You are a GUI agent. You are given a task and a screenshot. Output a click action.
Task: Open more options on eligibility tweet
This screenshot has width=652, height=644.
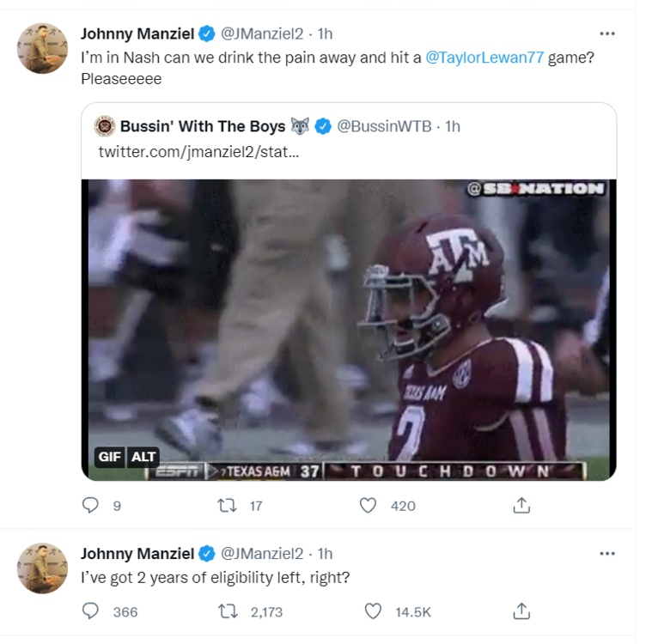607,553
